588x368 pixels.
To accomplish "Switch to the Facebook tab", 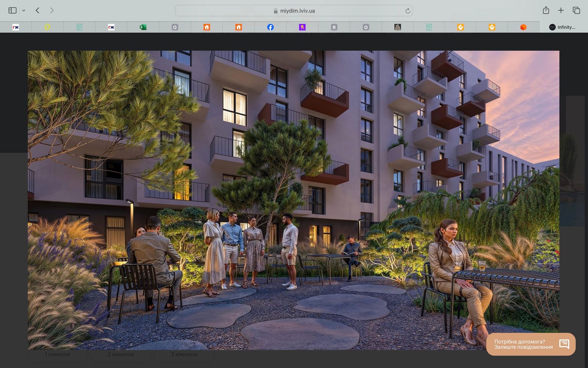I will [270, 27].
